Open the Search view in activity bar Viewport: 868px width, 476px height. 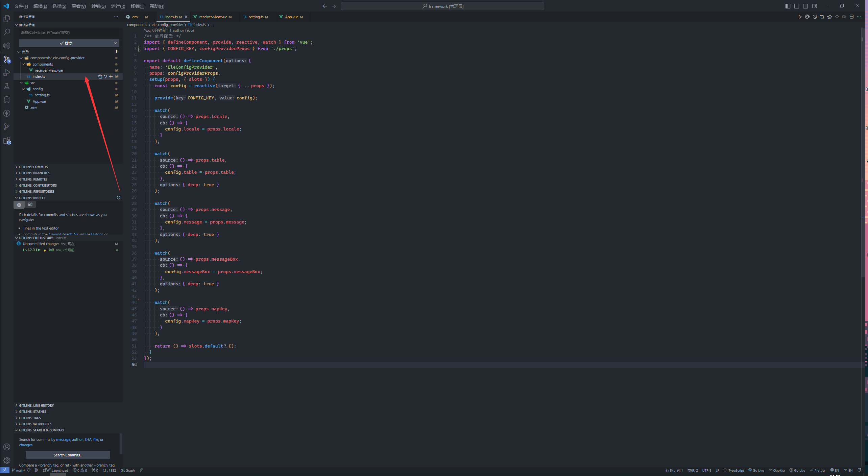(x=6, y=32)
